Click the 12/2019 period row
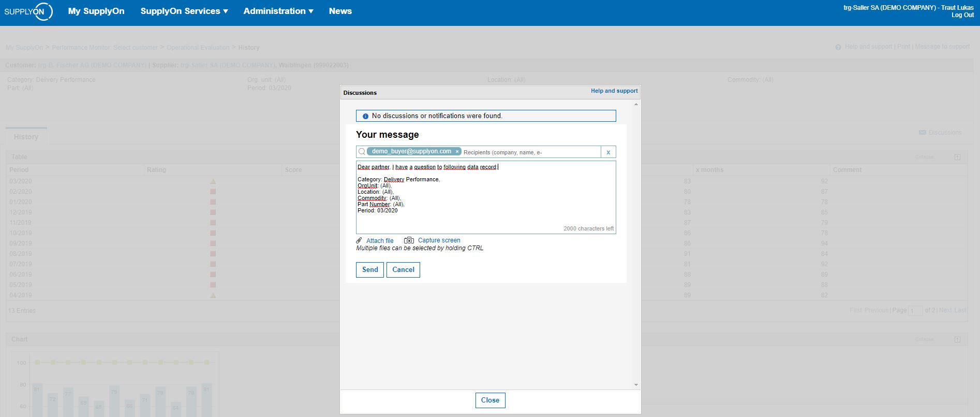 [21, 212]
